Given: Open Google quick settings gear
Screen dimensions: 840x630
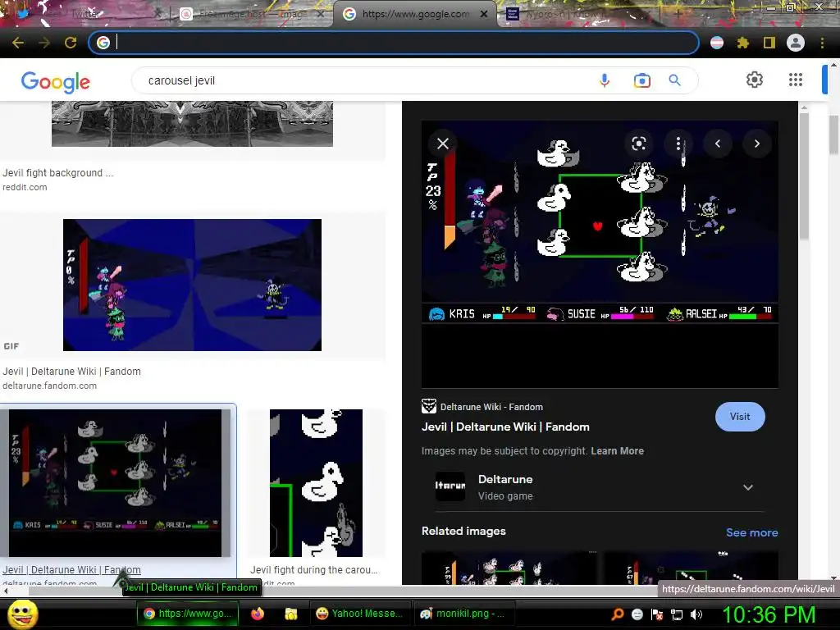Looking at the screenshot, I should (x=755, y=80).
